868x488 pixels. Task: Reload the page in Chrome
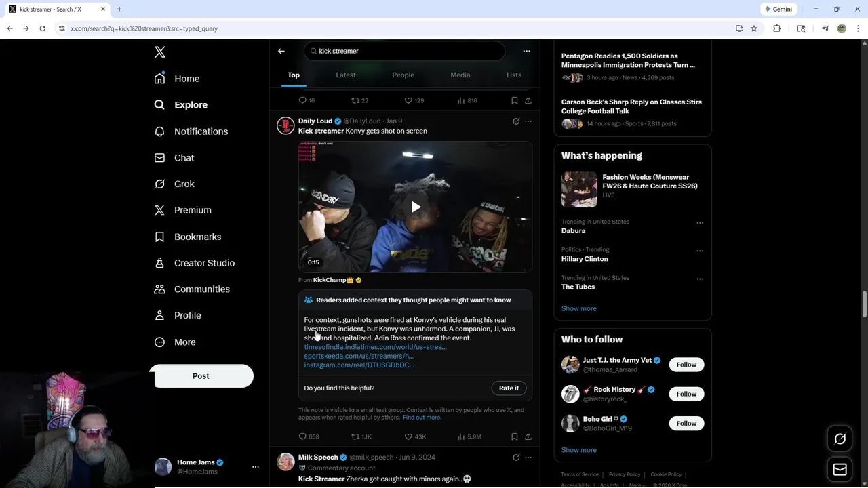[x=42, y=28]
